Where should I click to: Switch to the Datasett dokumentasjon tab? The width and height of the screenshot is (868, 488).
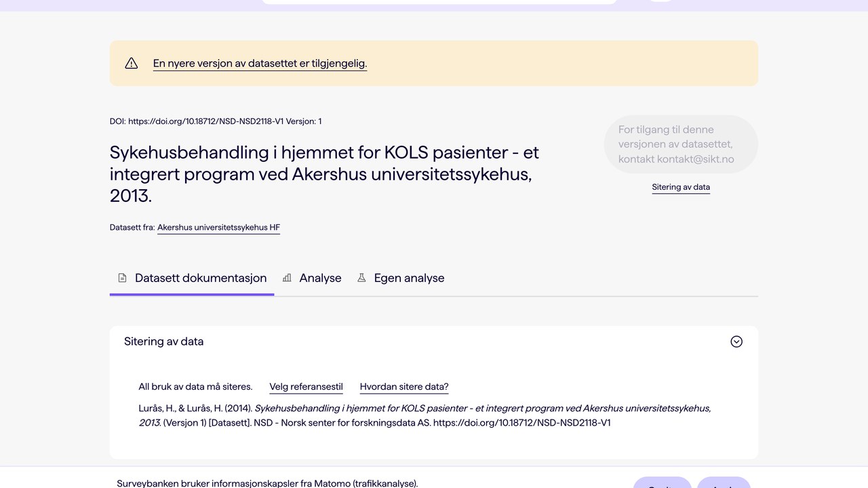[192, 278]
